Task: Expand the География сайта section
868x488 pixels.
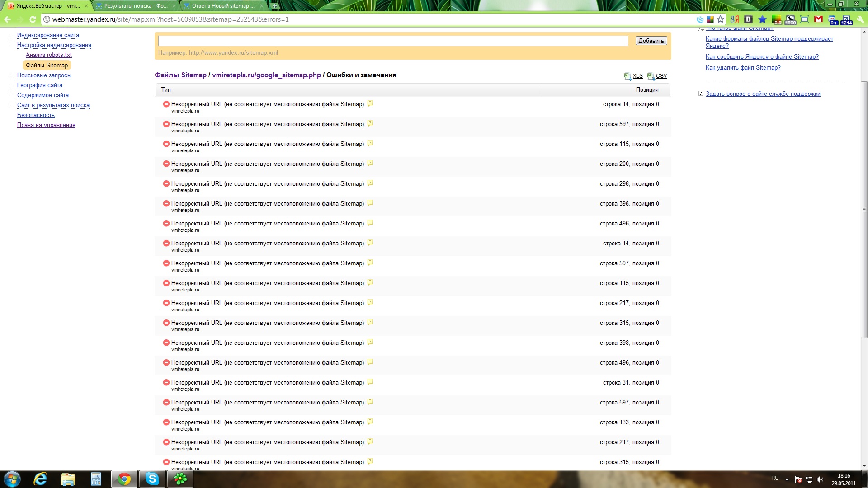Action: click(12, 85)
